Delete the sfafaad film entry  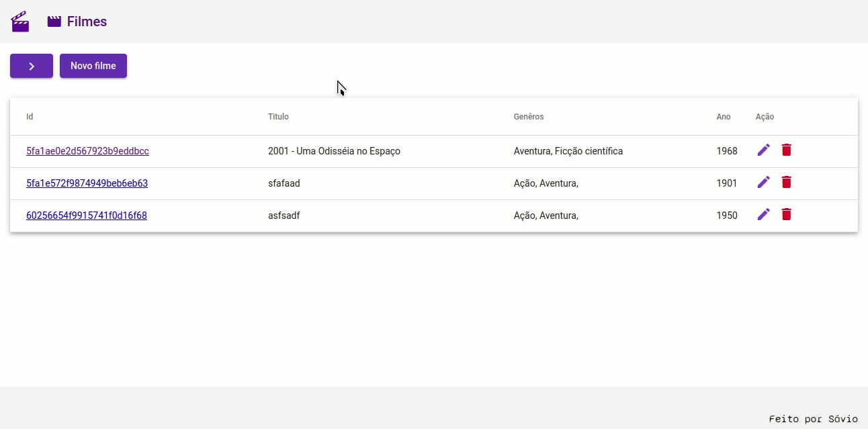[x=787, y=182]
